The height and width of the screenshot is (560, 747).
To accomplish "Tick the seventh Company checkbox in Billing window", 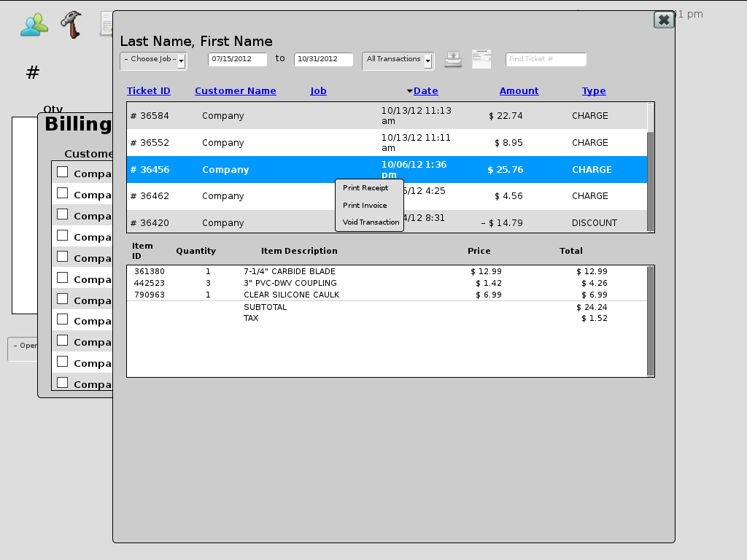I will coord(63,298).
